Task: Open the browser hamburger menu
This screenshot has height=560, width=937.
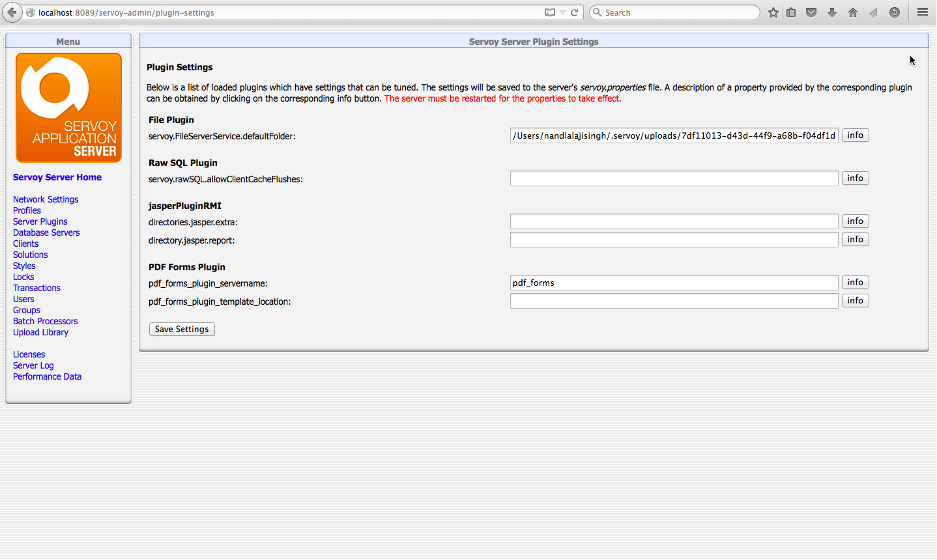Action: pos(923,12)
